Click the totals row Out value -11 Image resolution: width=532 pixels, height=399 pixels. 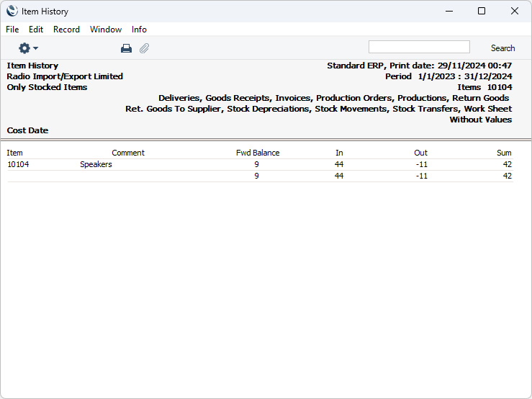[x=421, y=176]
